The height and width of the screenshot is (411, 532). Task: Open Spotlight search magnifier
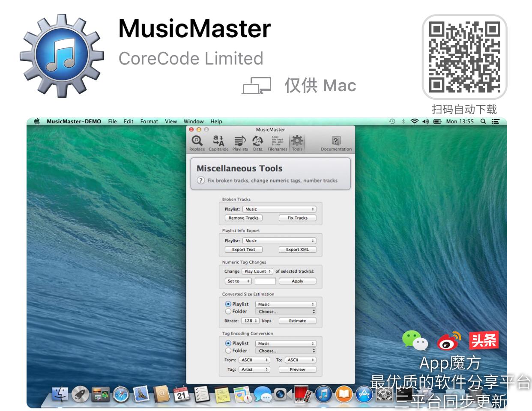click(x=483, y=122)
